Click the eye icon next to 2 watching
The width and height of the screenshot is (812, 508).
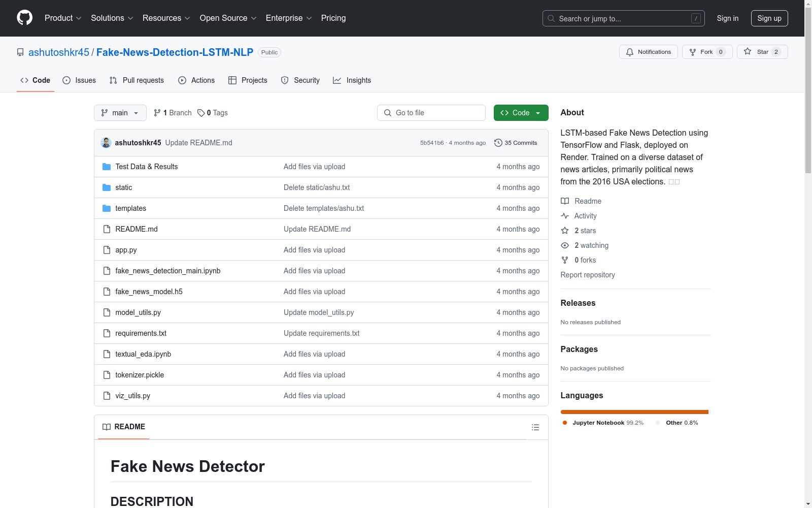pos(565,245)
